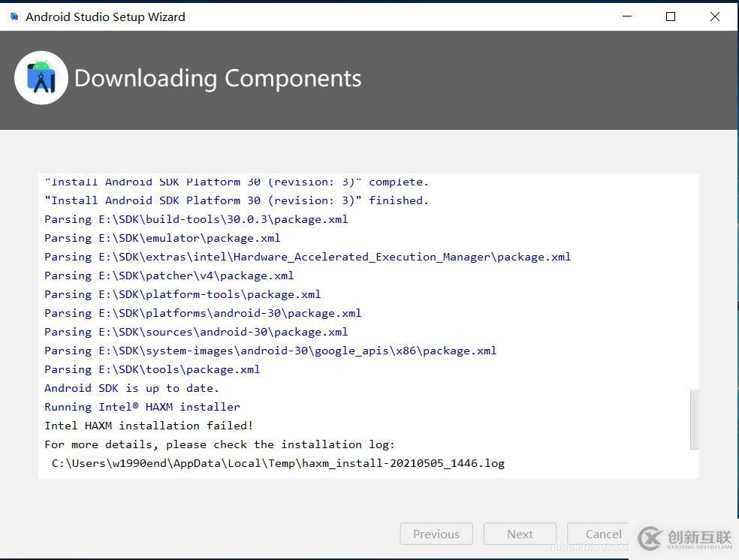
Task: Click the "Downloading Components" heading
Action: click(218, 78)
